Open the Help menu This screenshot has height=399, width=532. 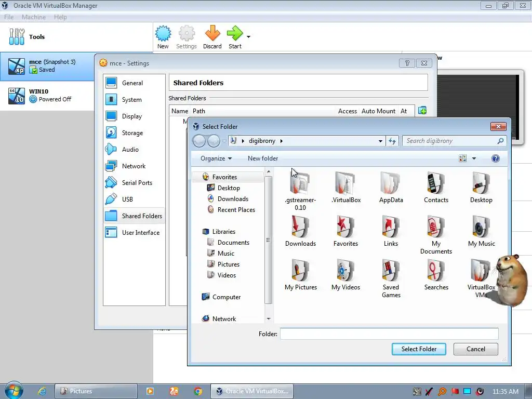[60, 17]
